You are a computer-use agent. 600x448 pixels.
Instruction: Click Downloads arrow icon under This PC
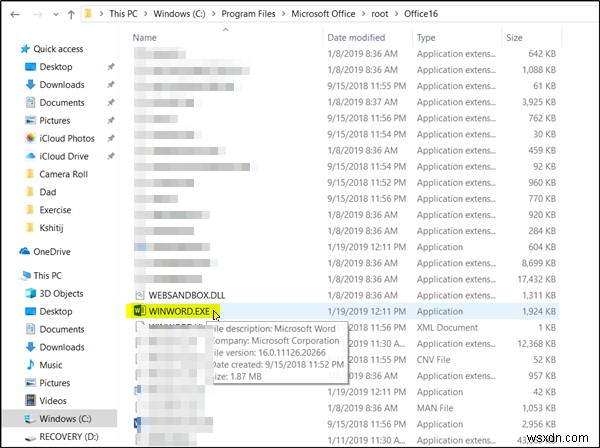[x=30, y=347]
